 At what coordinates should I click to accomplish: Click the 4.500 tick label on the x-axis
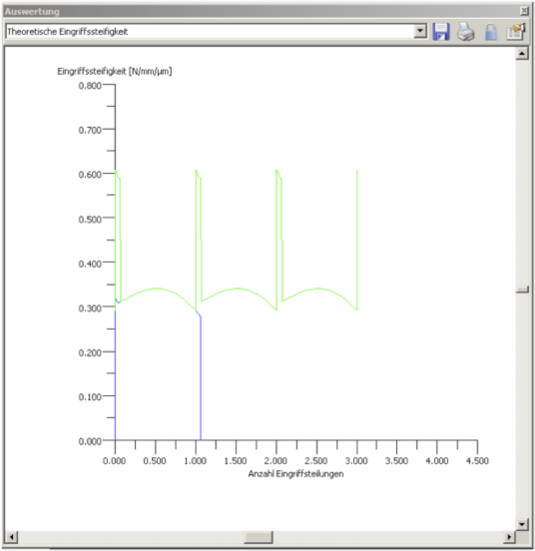[x=477, y=461]
